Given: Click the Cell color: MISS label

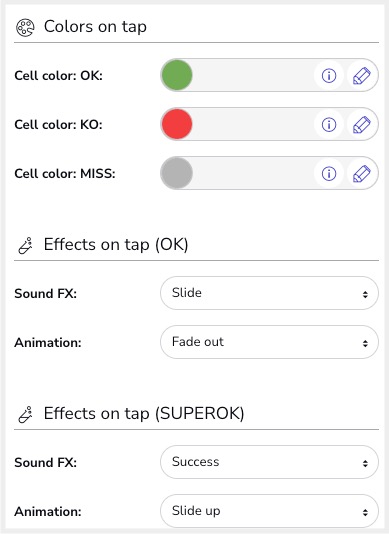Looking at the screenshot, I should (65, 174).
